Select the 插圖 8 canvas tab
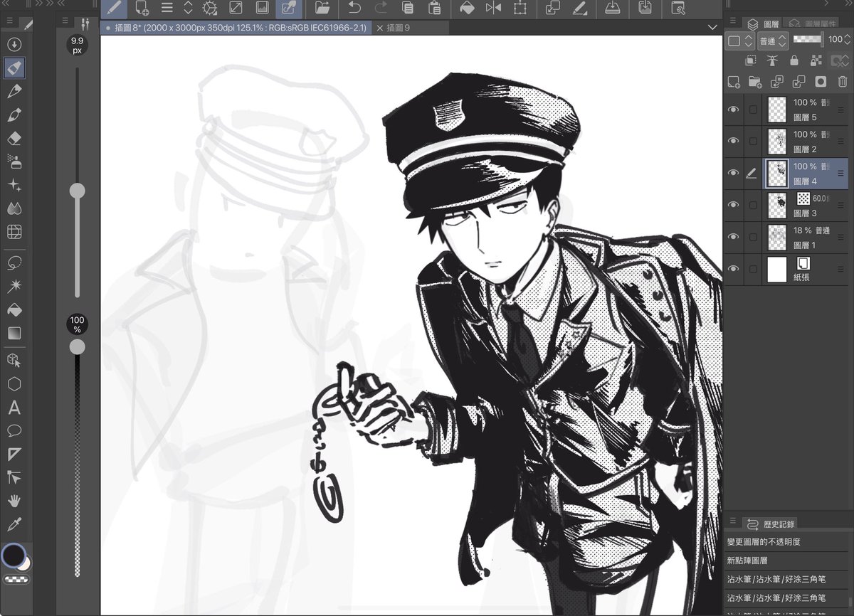The height and width of the screenshot is (616, 854). [x=236, y=28]
